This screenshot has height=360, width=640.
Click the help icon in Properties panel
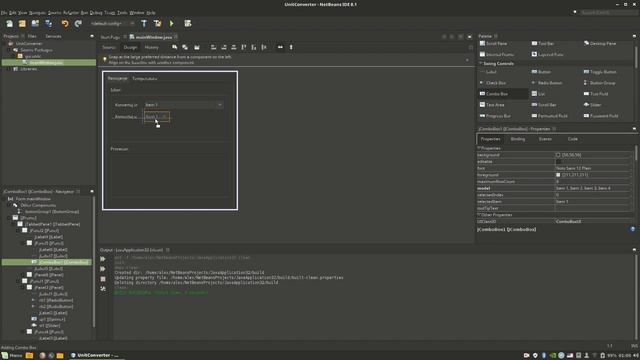click(633, 229)
